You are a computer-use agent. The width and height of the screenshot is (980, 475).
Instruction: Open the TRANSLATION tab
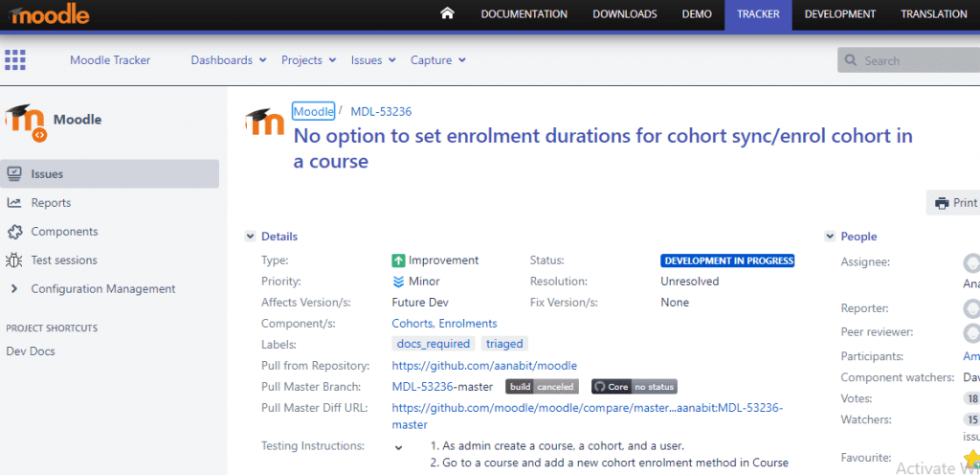(x=934, y=14)
